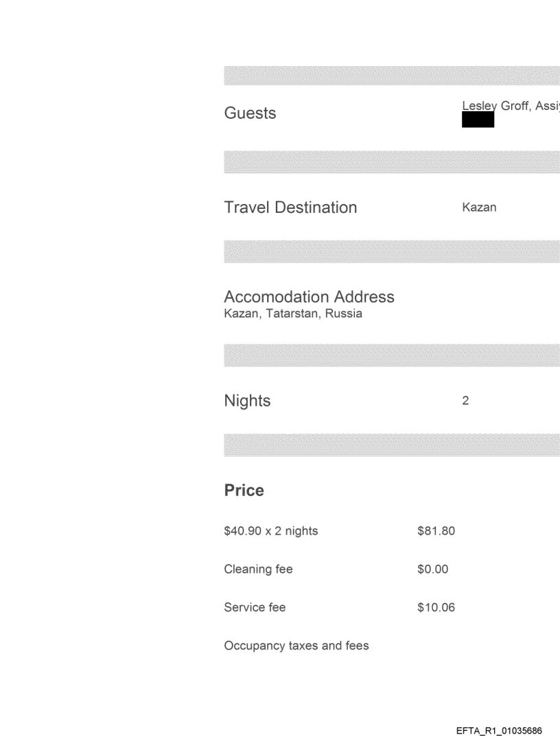Select the Service fee label
This screenshot has height=737, width=560.
pyautogui.click(x=255, y=607)
